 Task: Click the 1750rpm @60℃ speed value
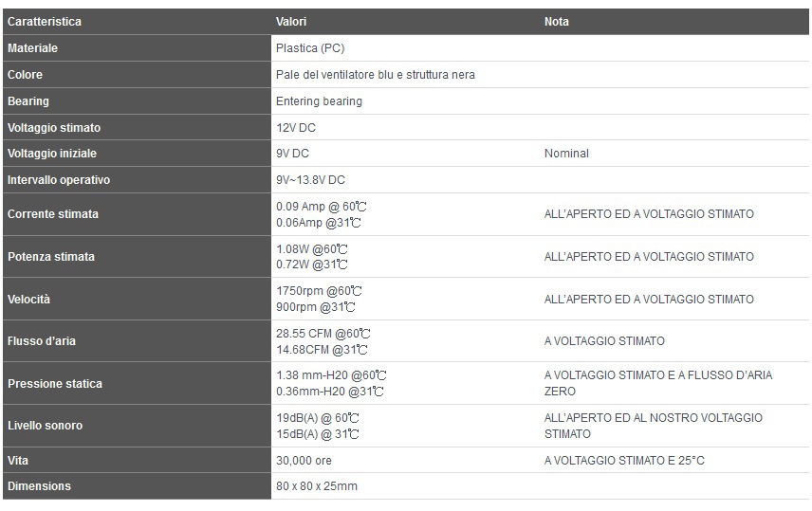coord(319,291)
